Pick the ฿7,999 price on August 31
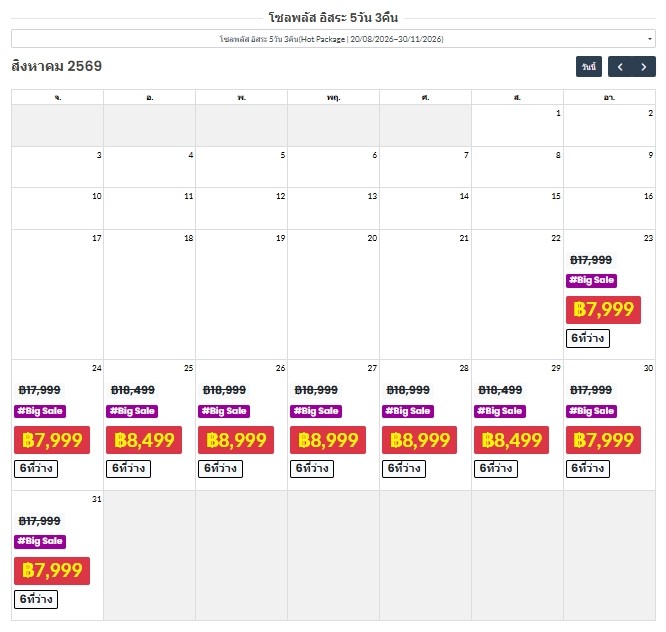The width and height of the screenshot is (666, 632). (52, 571)
